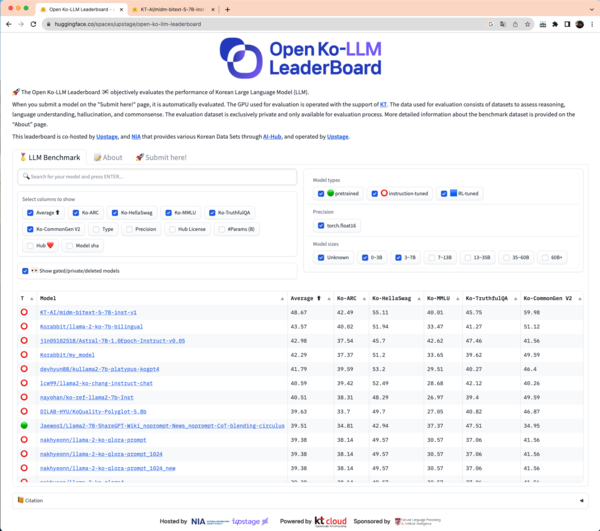Open a new browser tab with plus icon

click(x=228, y=8)
